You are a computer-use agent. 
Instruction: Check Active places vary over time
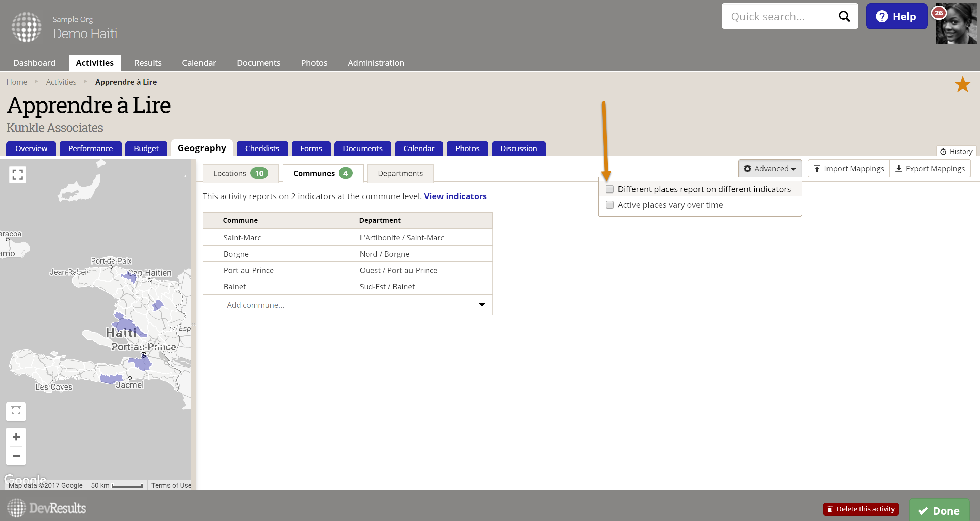coord(609,205)
